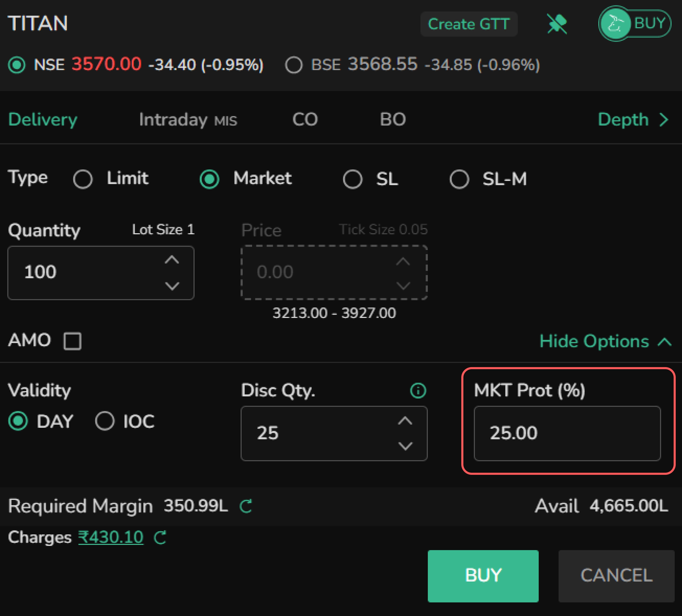Increase Disc Qty. with up arrow
Screen dimensions: 682x616
pyautogui.click(x=405, y=421)
